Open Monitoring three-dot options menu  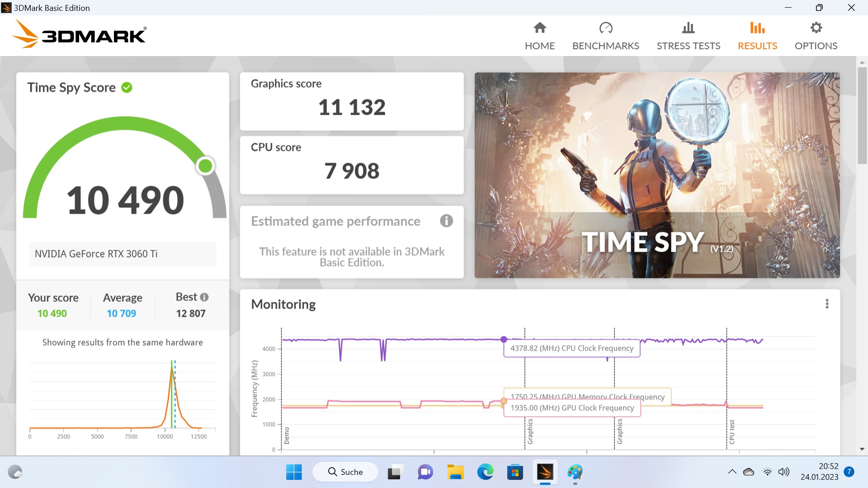pyautogui.click(x=827, y=304)
